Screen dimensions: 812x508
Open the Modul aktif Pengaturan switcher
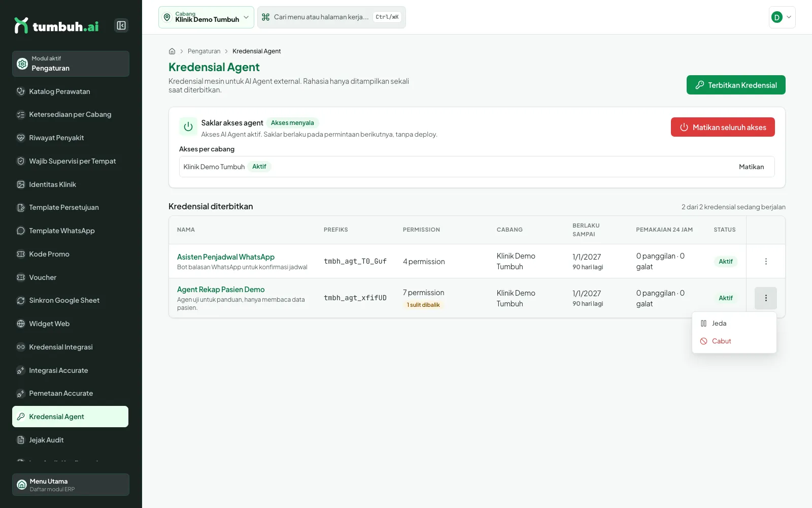pos(71,63)
